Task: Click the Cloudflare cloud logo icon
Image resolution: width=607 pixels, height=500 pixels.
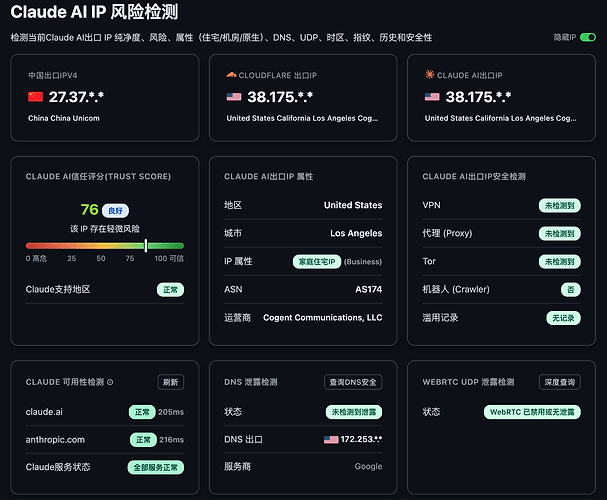Action: pos(231,75)
